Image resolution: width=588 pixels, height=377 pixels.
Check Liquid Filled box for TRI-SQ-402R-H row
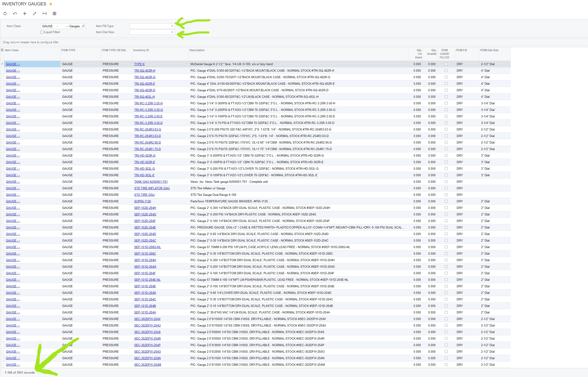click(446, 71)
